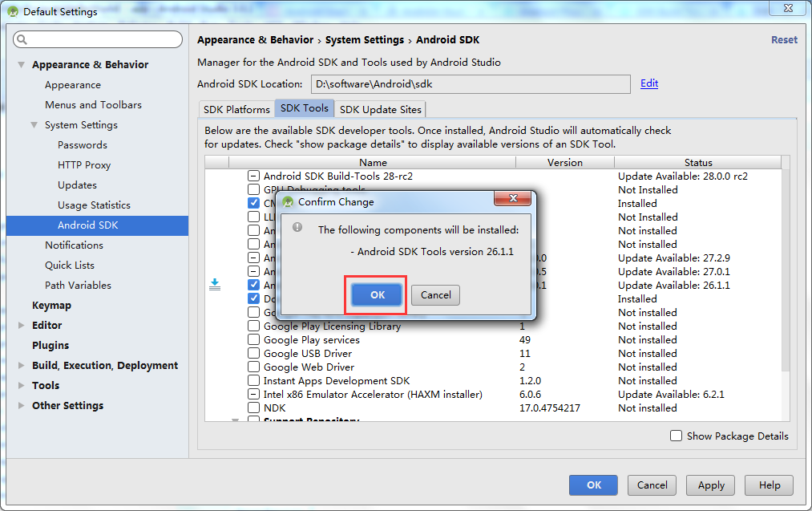Viewport: 812px width, 511px height.
Task: Expand the Other Settings node
Action: (21, 406)
